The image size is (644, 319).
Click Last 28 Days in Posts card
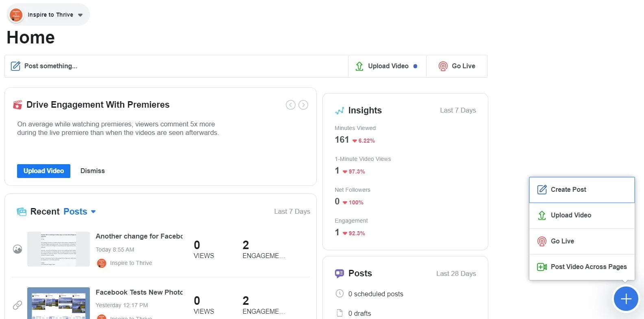point(456,273)
